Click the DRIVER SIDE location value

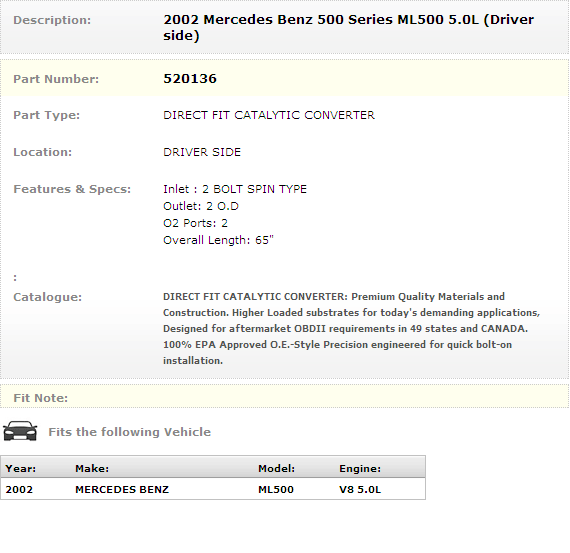(x=202, y=152)
